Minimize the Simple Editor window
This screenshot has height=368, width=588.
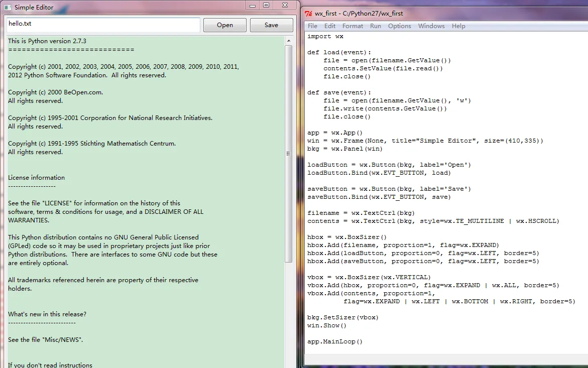tap(253, 5)
